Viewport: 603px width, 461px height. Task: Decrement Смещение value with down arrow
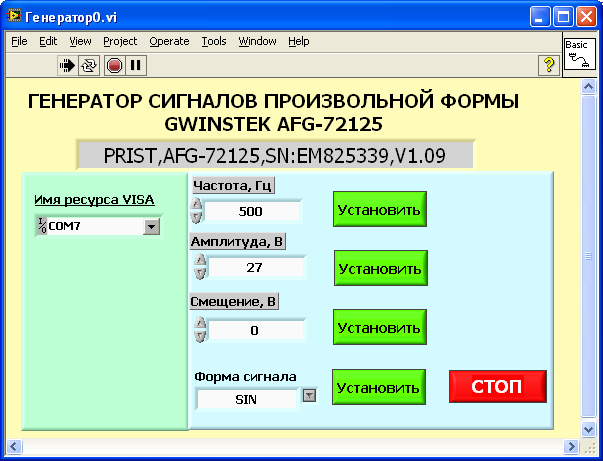(200, 336)
